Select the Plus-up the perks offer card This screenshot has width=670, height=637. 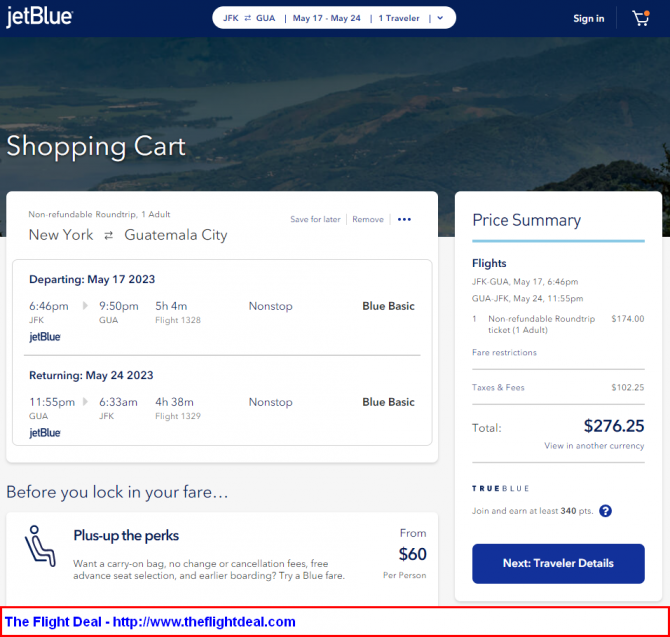coord(222,557)
